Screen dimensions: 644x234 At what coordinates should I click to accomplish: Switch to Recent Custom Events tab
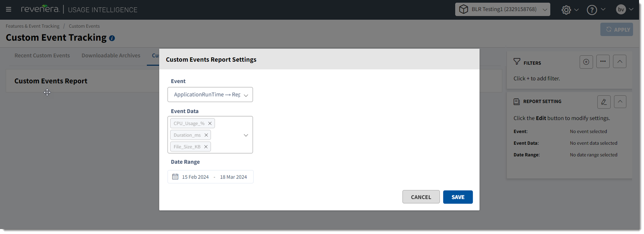point(42,55)
